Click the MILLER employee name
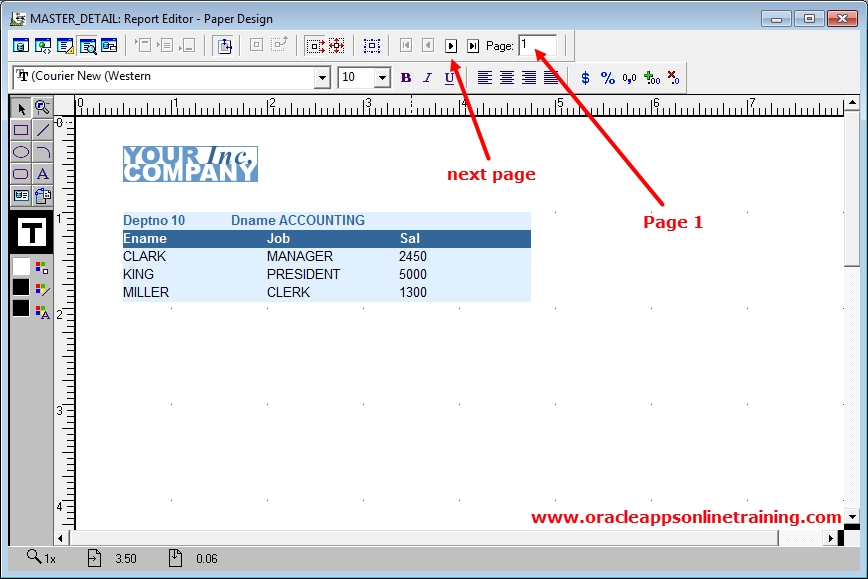This screenshot has height=579, width=868. tap(146, 292)
